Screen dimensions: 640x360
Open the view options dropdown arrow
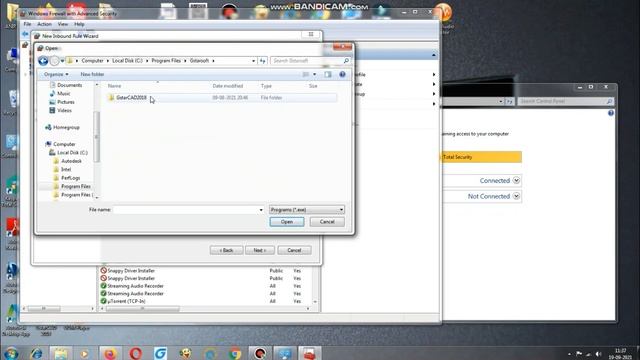click(x=314, y=74)
